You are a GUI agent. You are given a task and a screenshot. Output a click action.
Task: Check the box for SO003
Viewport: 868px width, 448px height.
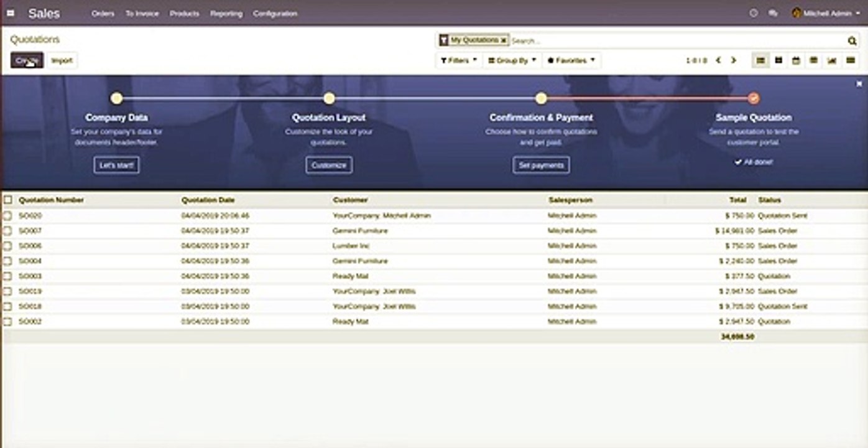[7, 276]
